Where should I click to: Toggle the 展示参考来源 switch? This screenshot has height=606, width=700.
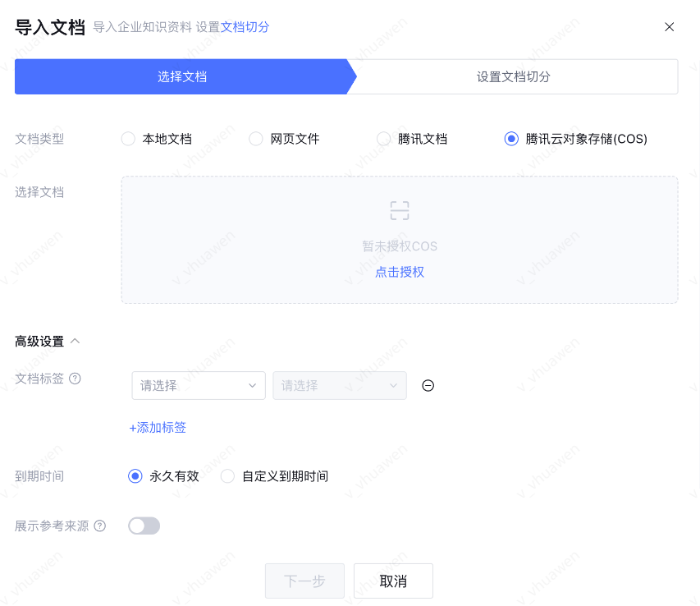click(x=144, y=526)
